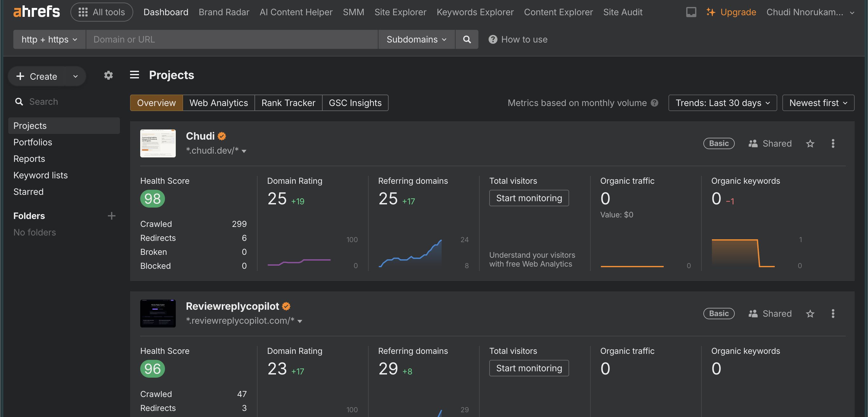Star the Chudi project
This screenshot has height=417, width=868.
810,144
